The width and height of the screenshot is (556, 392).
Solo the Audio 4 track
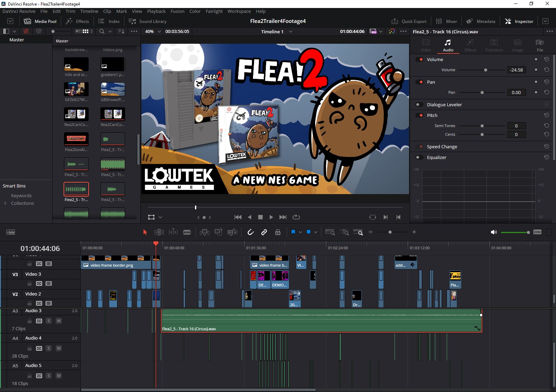tap(49, 348)
